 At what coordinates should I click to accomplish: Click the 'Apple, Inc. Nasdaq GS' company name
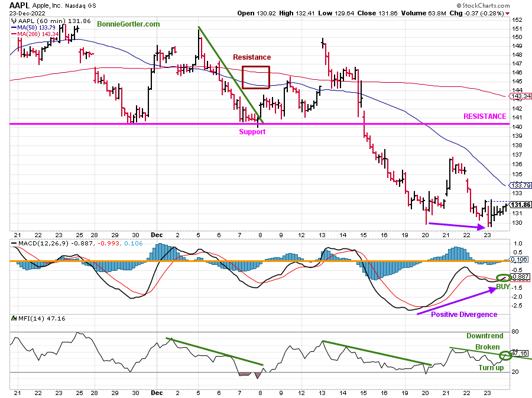point(64,6)
